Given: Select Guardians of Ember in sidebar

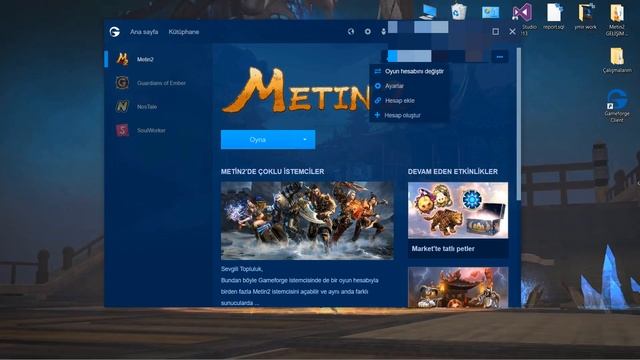Looking at the screenshot, I should (x=158, y=83).
